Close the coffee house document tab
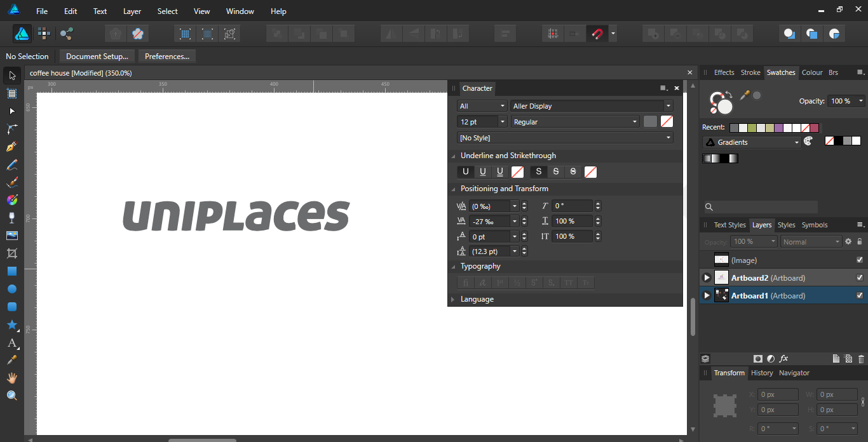The image size is (868, 442). 690,73
